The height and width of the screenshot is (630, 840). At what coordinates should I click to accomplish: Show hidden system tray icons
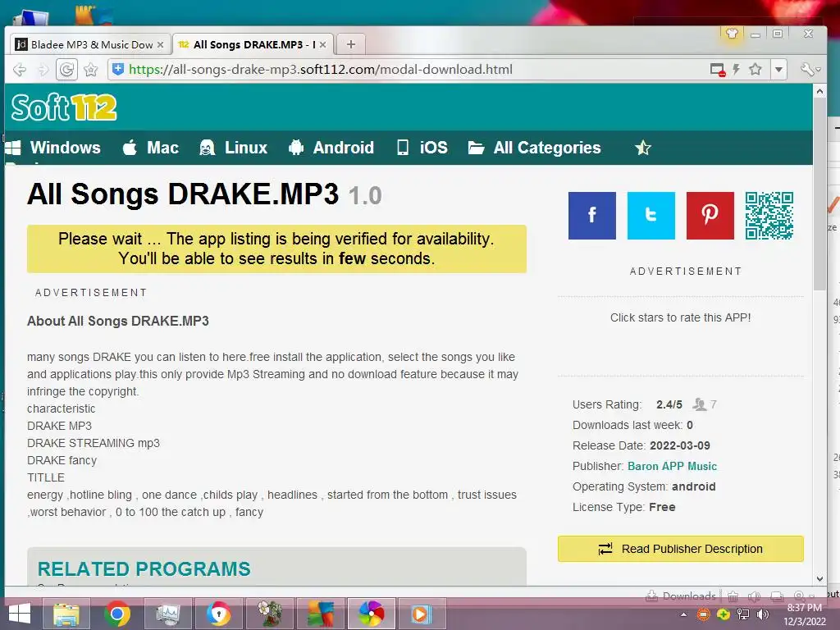pyautogui.click(x=683, y=614)
